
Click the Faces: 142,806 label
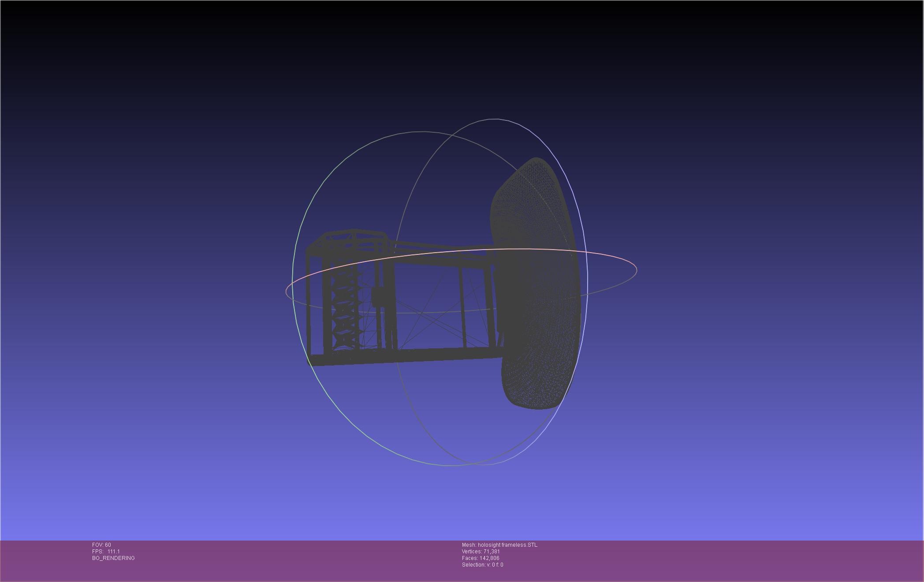(x=480, y=558)
